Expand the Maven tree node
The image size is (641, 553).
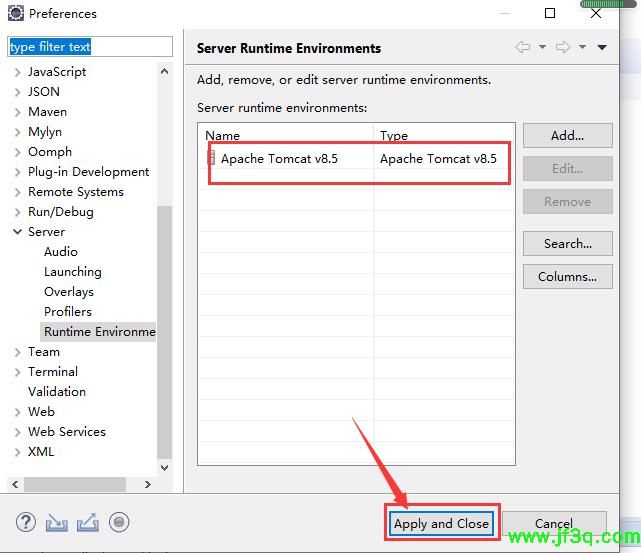pos(17,112)
